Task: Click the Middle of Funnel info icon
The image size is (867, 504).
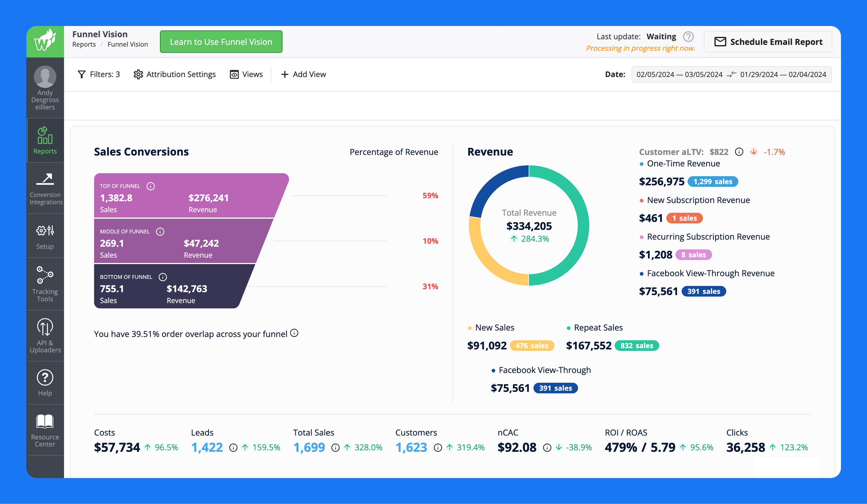Action: point(160,231)
